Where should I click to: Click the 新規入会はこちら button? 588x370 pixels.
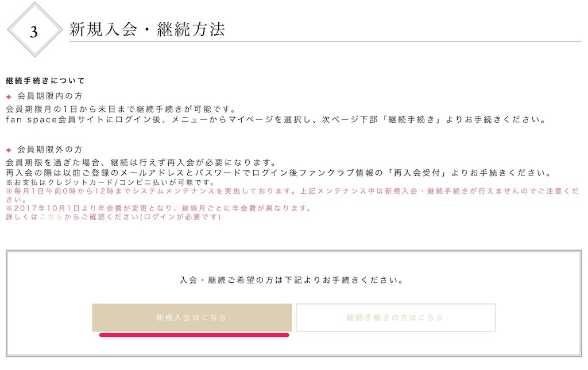coord(192,318)
